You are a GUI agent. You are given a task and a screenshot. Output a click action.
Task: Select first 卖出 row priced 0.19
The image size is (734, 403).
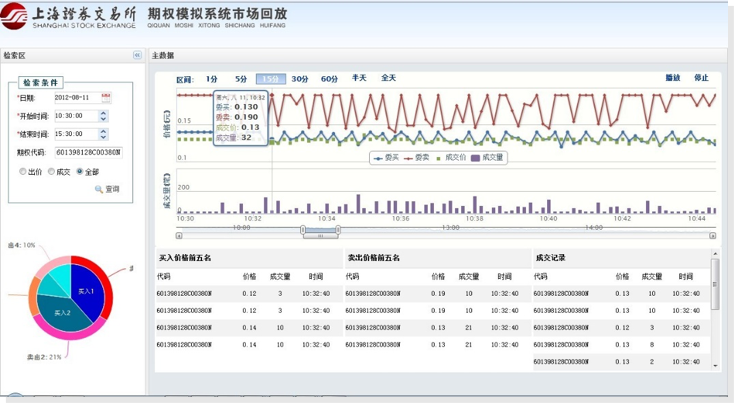tap(438, 293)
